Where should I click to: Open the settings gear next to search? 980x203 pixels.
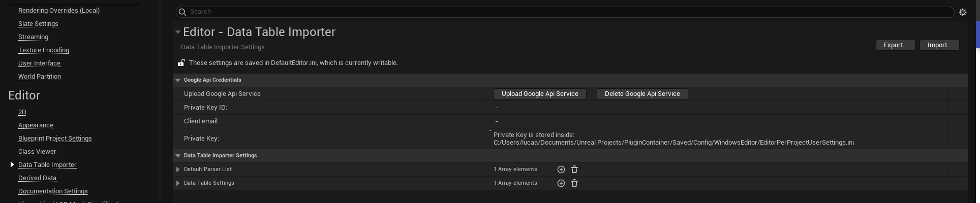tap(963, 12)
